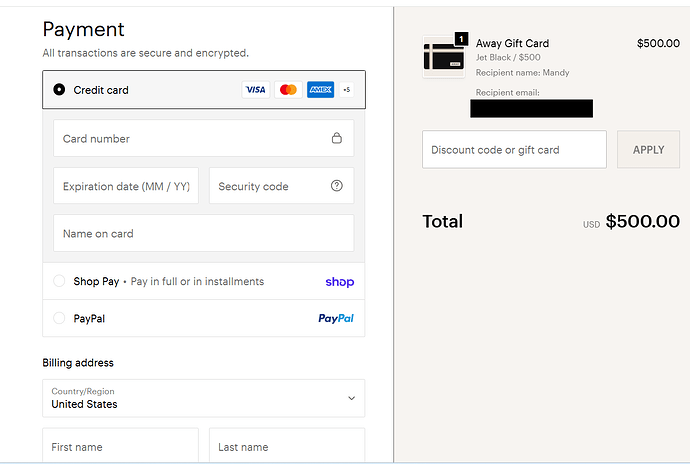Click the Country/Region chevron arrow
This screenshot has width=690, height=464.
pyautogui.click(x=352, y=398)
